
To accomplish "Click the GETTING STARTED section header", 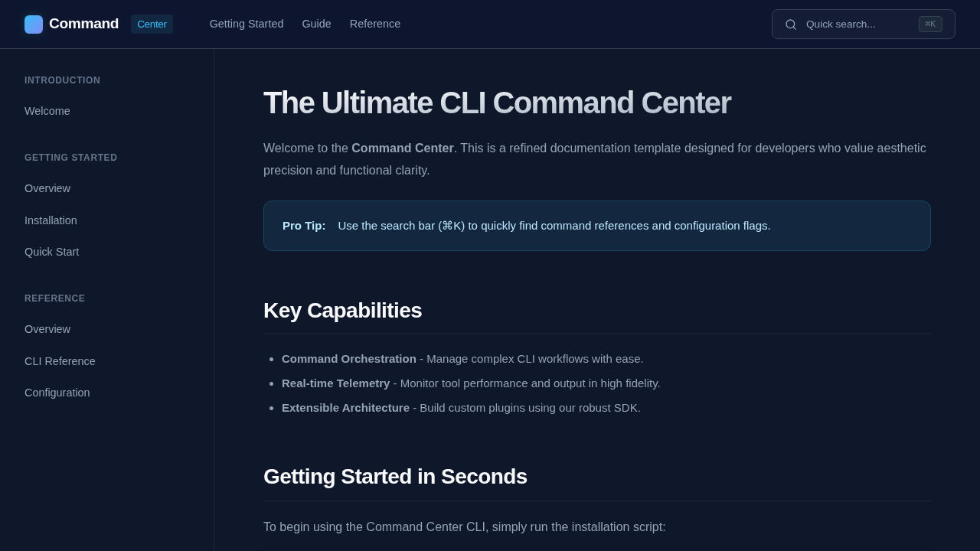I will pos(70,158).
